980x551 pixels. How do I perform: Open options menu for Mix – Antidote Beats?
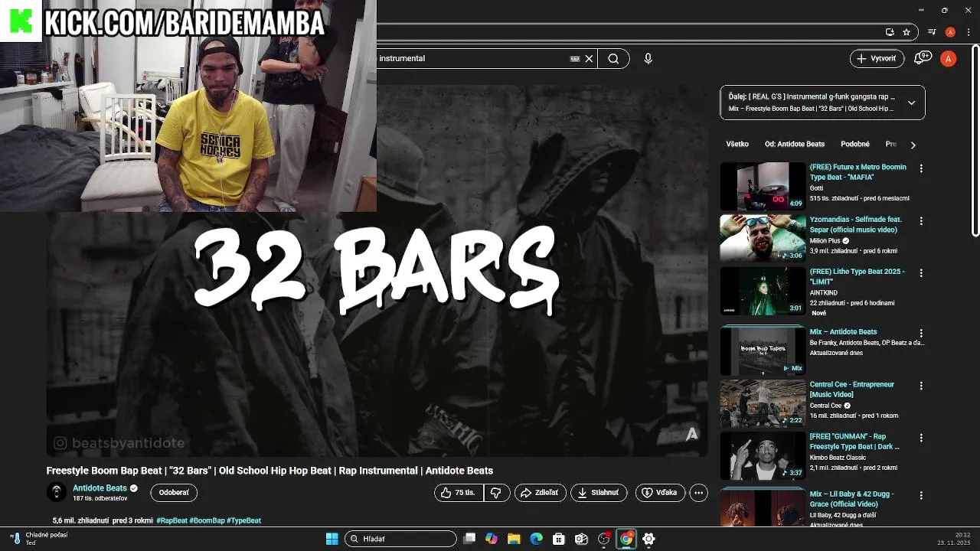[x=921, y=334]
